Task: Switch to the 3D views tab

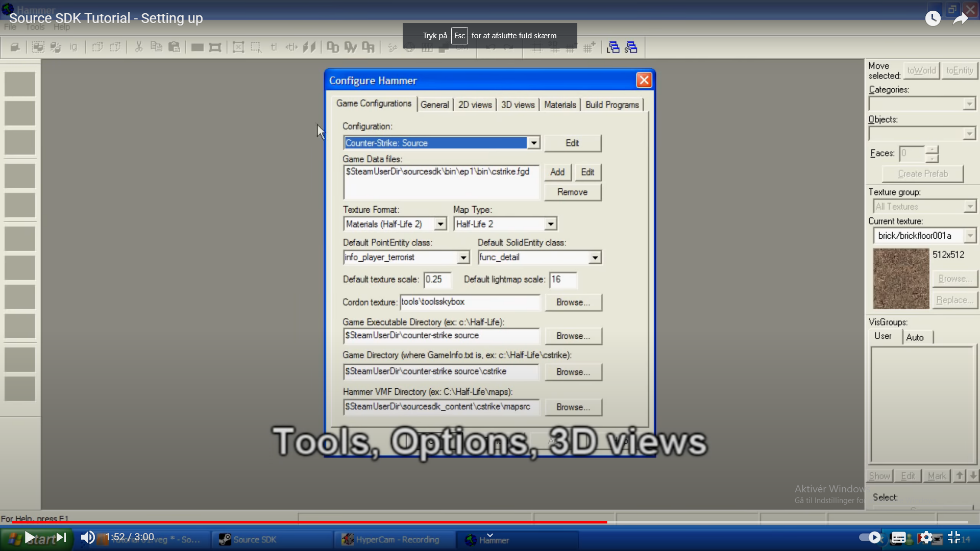Action: [518, 105]
